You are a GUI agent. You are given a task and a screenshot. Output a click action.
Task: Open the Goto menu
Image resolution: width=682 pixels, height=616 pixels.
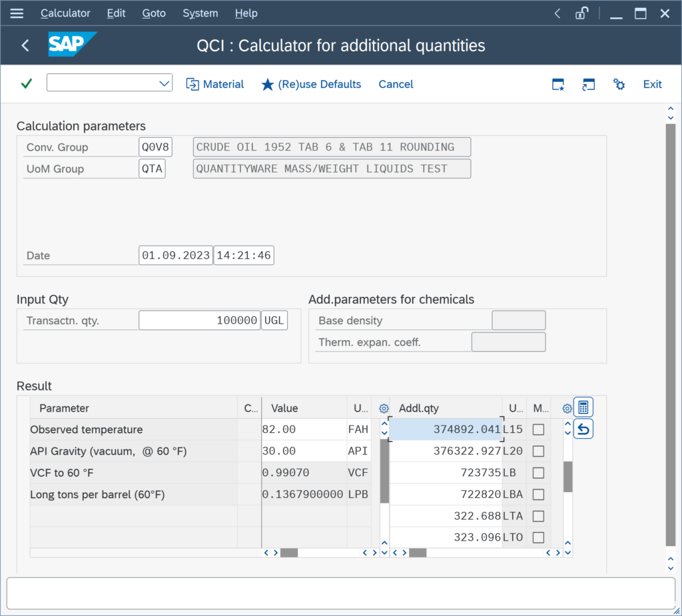click(x=154, y=13)
